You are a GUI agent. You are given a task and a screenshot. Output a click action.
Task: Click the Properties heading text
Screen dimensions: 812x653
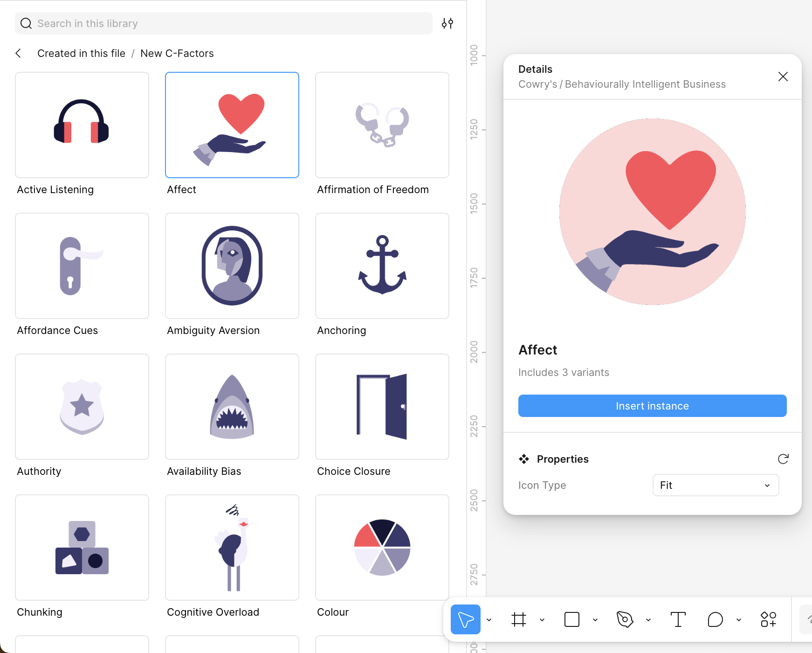tap(563, 459)
